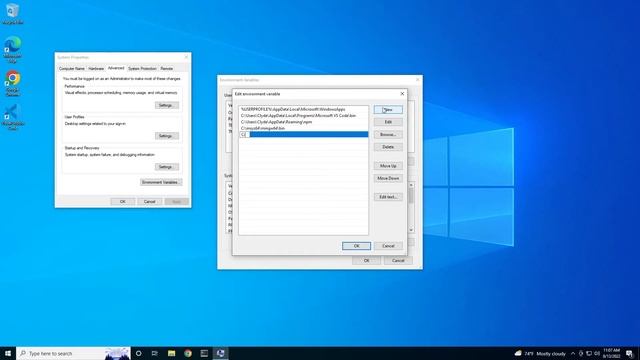Click New in Edit environment variable dialog

click(x=388, y=110)
